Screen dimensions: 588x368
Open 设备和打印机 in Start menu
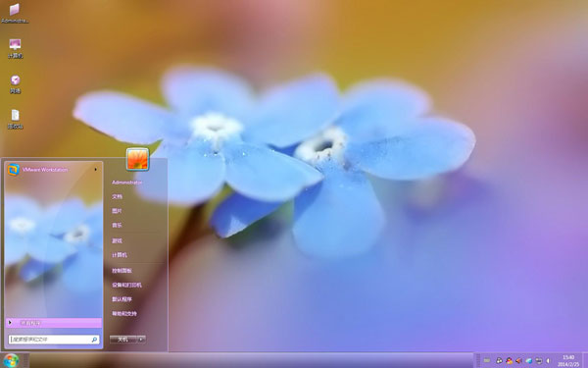[x=126, y=285]
